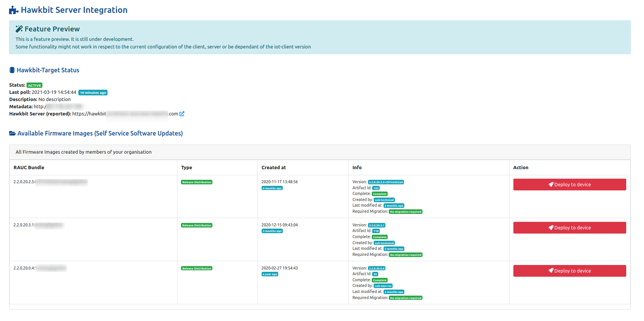644x321 pixels.
Task: Click the chip icon next to Hawkbit-Target Status
Action: click(x=12, y=70)
